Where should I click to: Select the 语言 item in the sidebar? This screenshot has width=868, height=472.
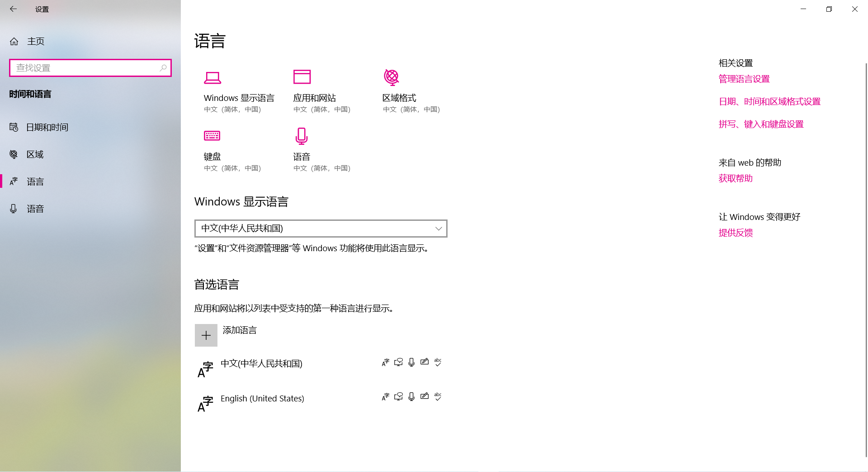click(35, 181)
